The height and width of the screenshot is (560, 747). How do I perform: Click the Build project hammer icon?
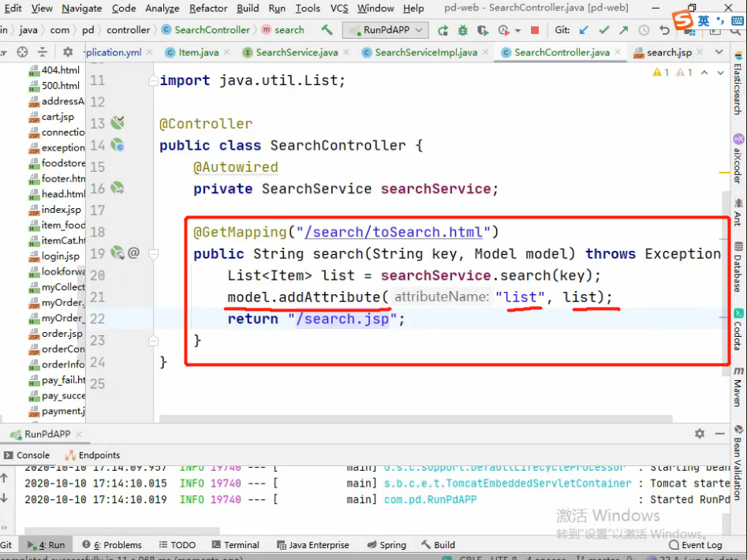point(327,29)
